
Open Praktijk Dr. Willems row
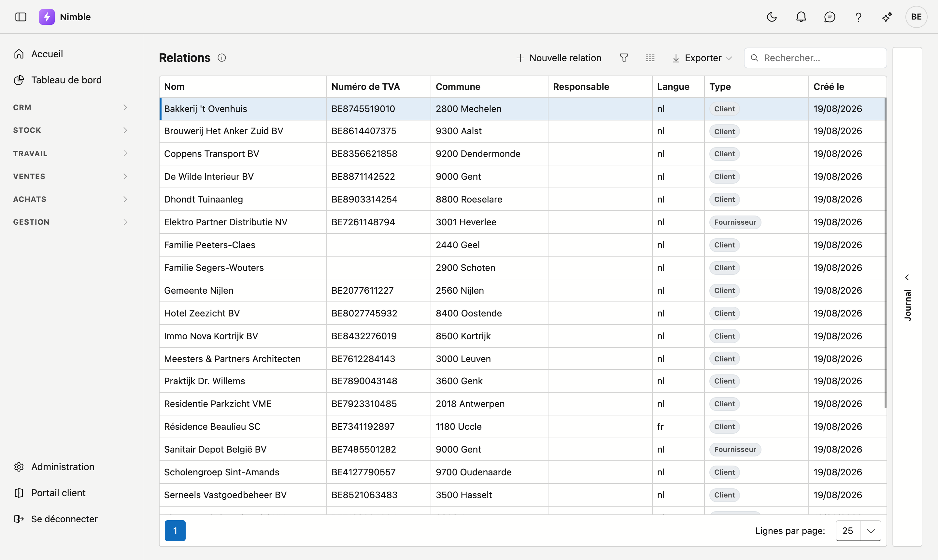point(523,381)
